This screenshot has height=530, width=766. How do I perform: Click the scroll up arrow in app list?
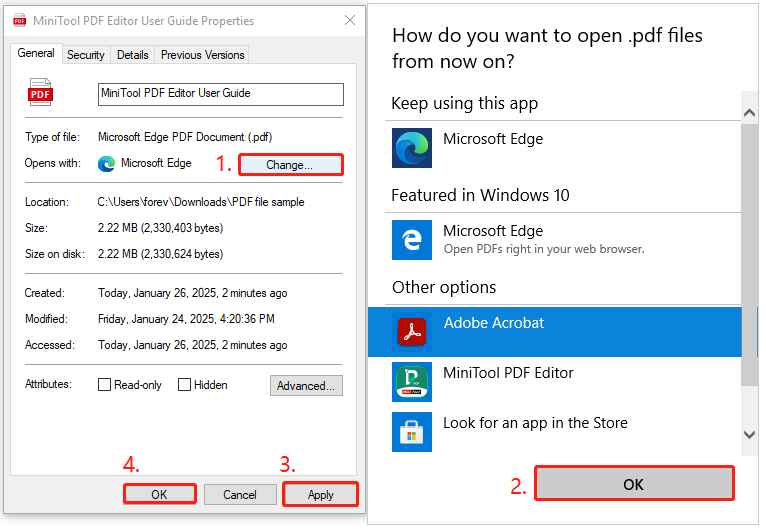[x=749, y=113]
